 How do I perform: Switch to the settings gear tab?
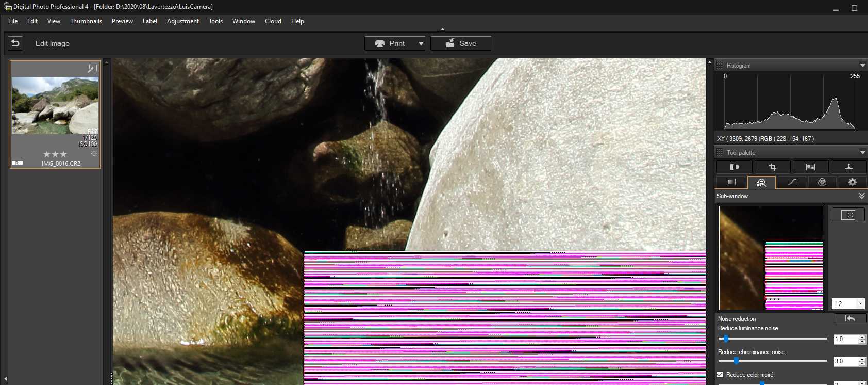click(x=853, y=182)
